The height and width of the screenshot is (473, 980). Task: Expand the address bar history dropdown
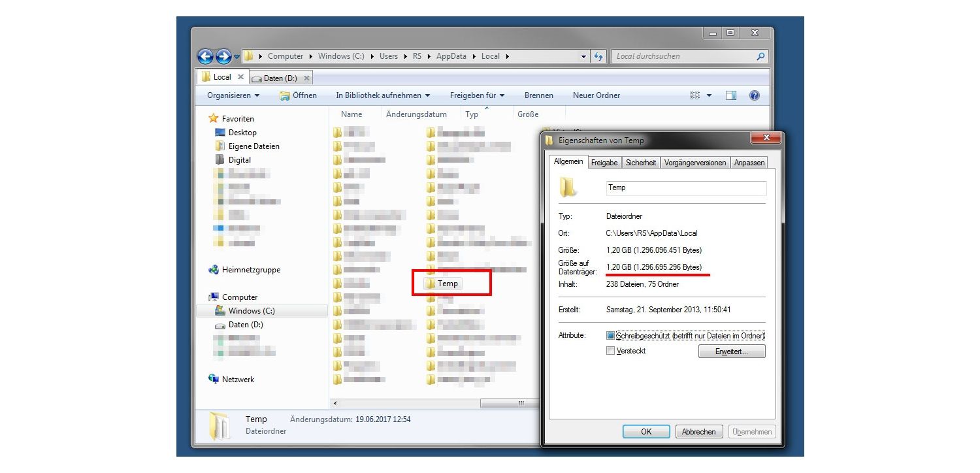[x=583, y=56]
